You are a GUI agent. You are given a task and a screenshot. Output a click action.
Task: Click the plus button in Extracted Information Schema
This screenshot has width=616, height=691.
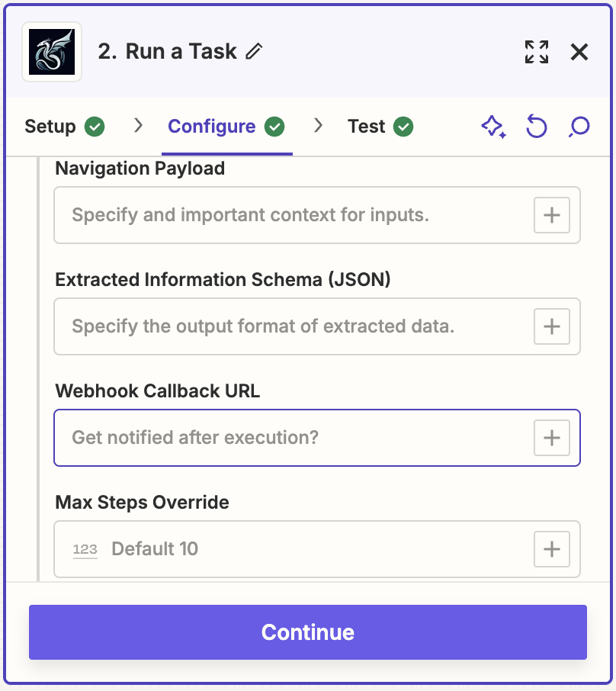point(551,326)
